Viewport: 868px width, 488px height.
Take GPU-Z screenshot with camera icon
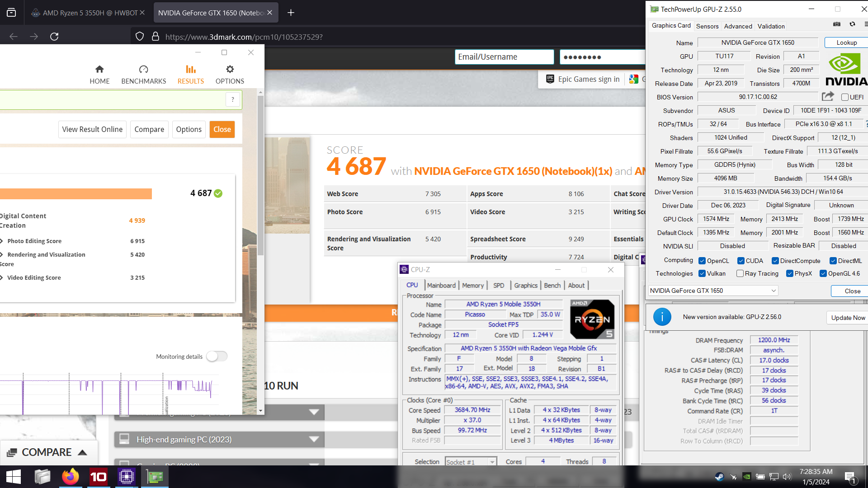click(837, 24)
